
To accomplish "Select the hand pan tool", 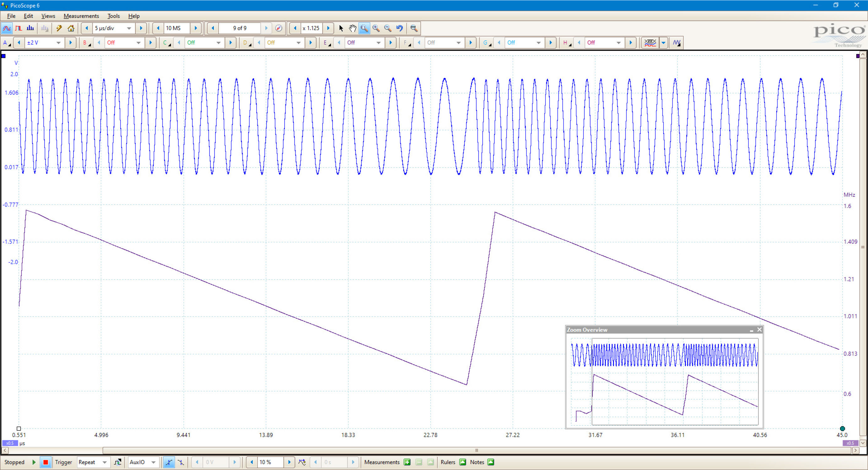I will 352,28.
